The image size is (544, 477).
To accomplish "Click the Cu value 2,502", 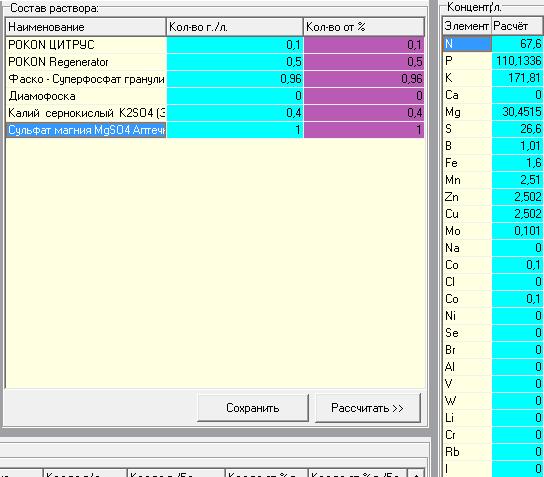I will point(518,214).
